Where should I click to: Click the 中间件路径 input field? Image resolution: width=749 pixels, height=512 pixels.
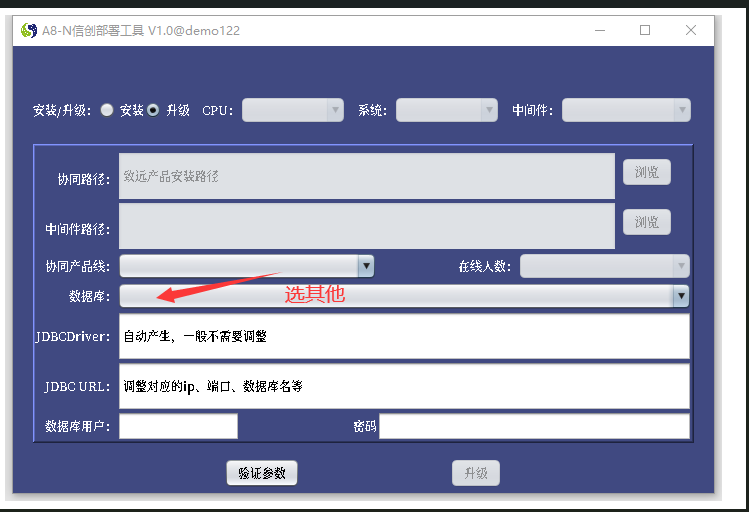pyautogui.click(x=367, y=226)
